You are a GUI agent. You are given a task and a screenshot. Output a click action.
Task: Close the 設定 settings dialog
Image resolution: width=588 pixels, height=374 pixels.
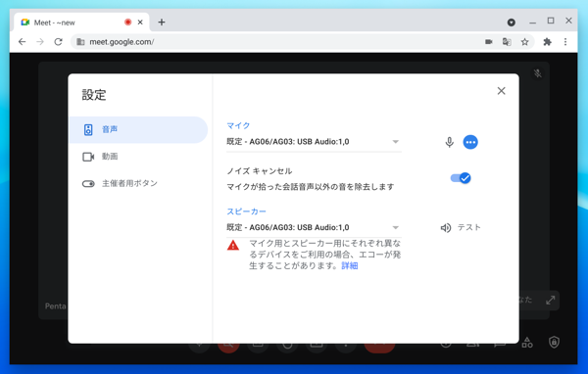point(501,91)
